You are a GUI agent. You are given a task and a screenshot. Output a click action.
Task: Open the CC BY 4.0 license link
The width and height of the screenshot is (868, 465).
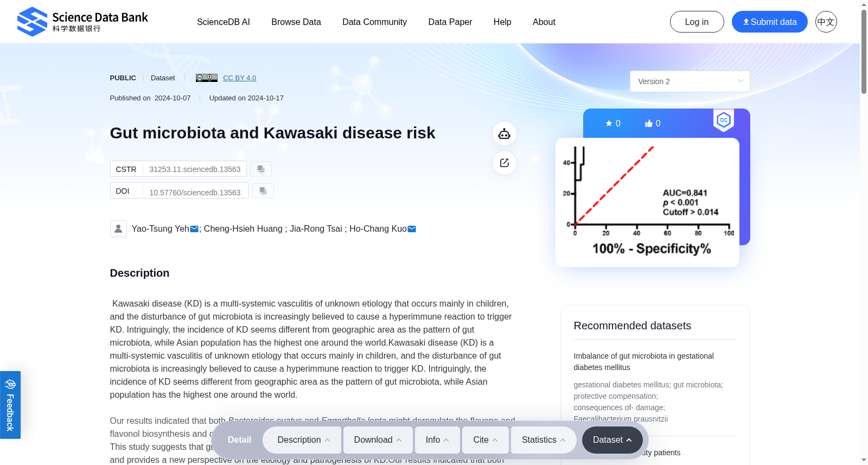[239, 78]
